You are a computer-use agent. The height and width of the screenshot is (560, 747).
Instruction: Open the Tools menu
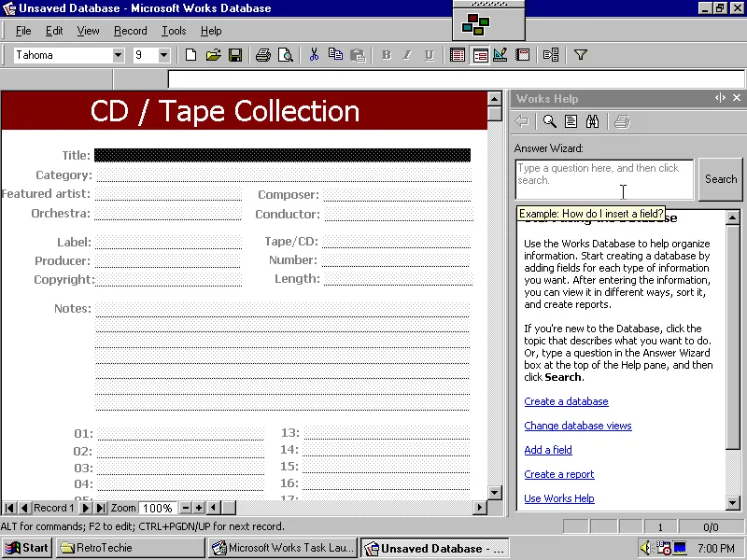(x=173, y=30)
